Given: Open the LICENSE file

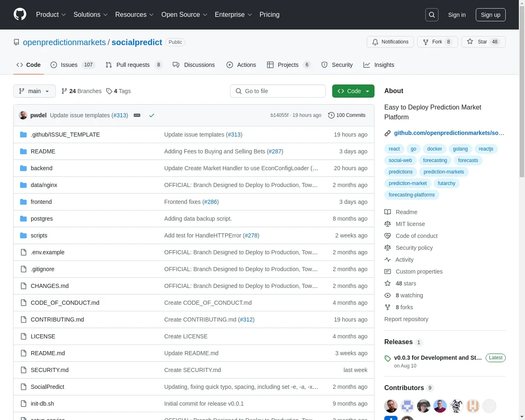Looking at the screenshot, I should pos(43,336).
